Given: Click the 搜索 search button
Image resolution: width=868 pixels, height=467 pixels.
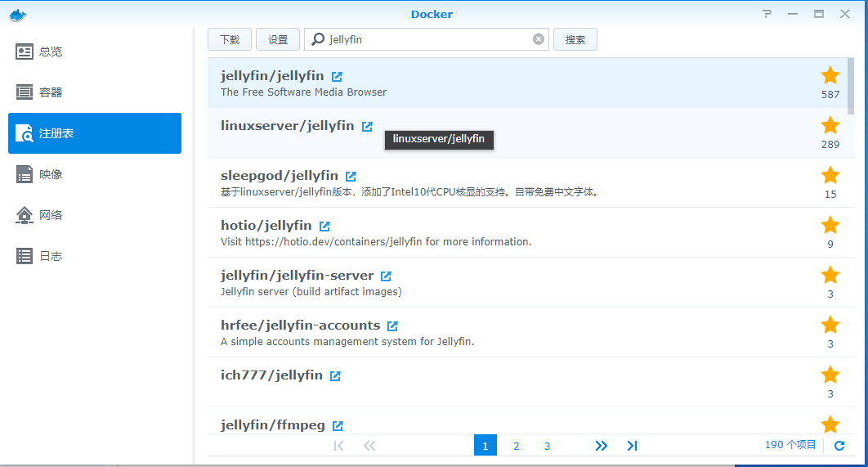Looking at the screenshot, I should tap(575, 39).
